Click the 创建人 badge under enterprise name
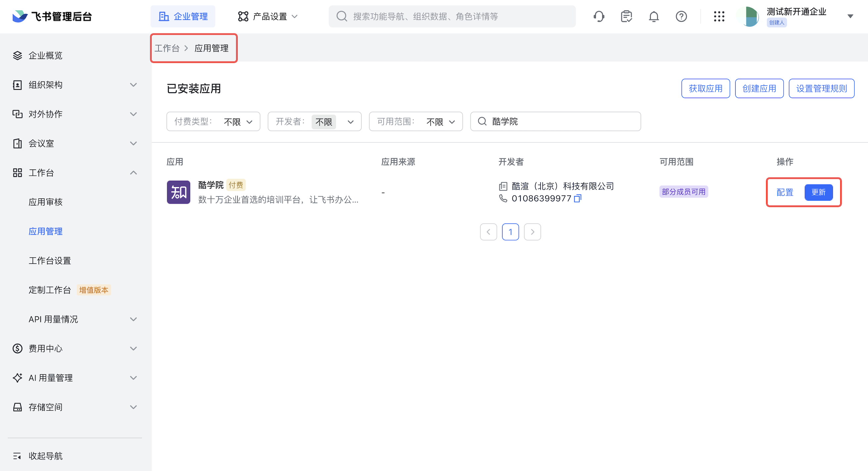Viewport: 868px width, 471px height. coord(776,22)
